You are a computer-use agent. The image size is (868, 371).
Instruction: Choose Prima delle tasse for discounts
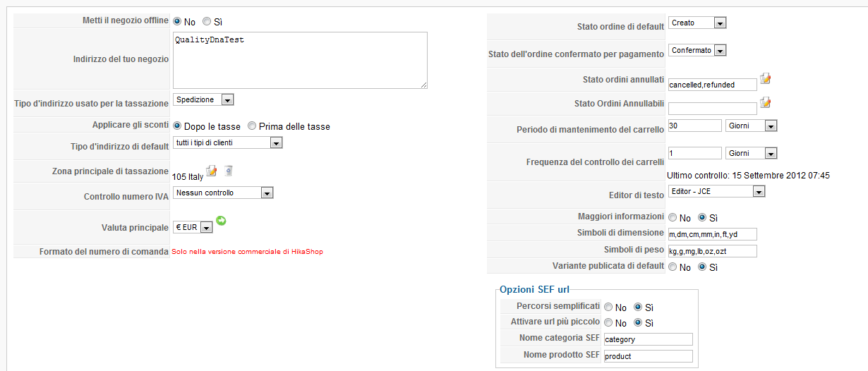point(252,126)
